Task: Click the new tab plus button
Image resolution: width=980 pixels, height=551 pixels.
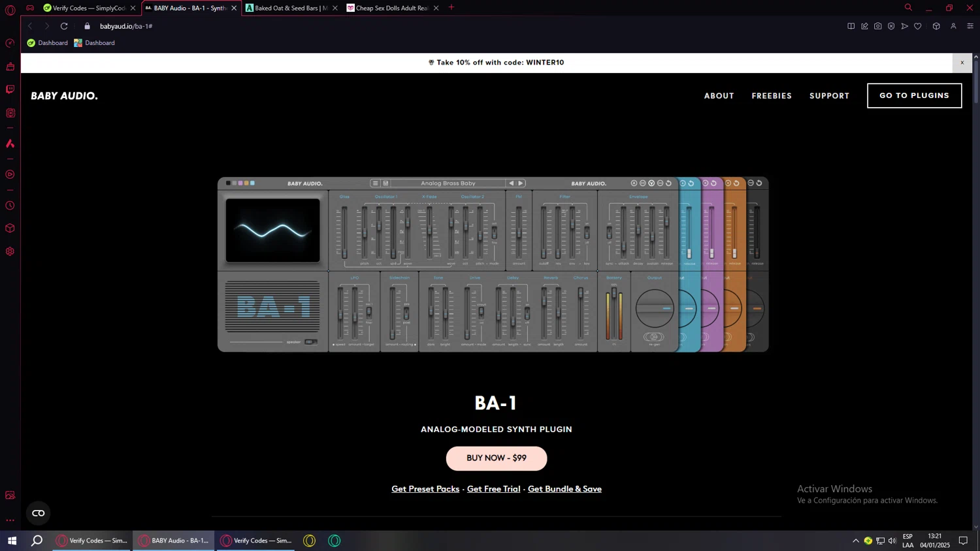Action: 451,8
